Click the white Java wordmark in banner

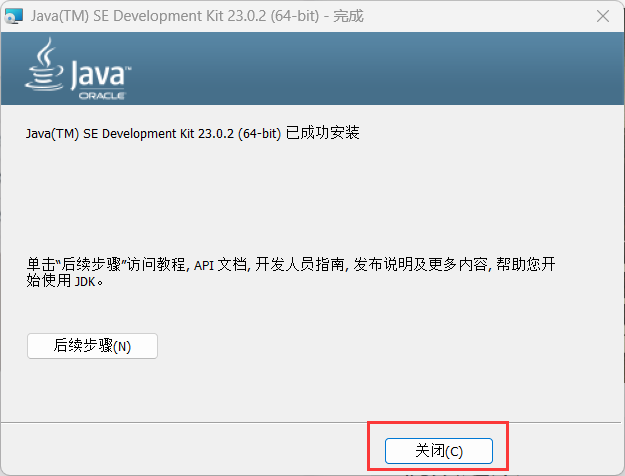coord(98,74)
